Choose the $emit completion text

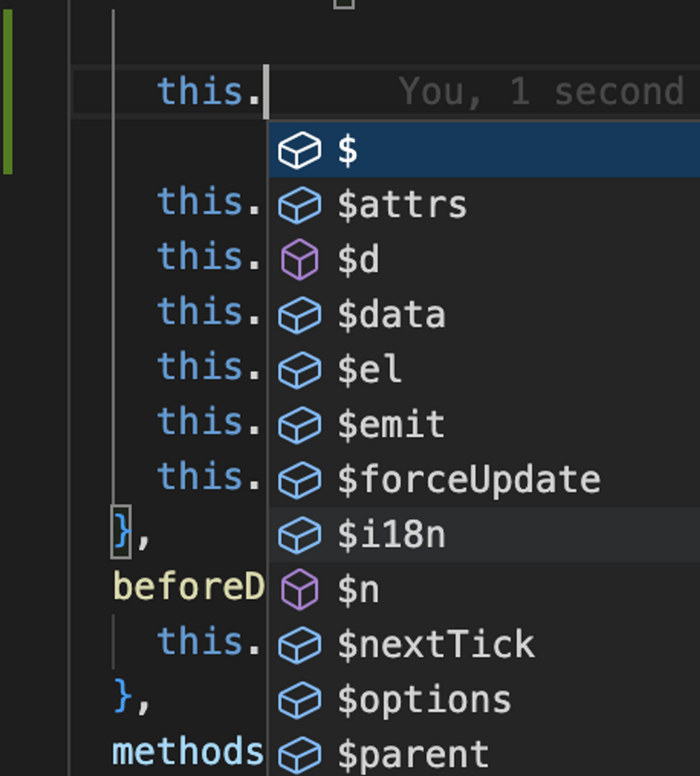point(391,425)
